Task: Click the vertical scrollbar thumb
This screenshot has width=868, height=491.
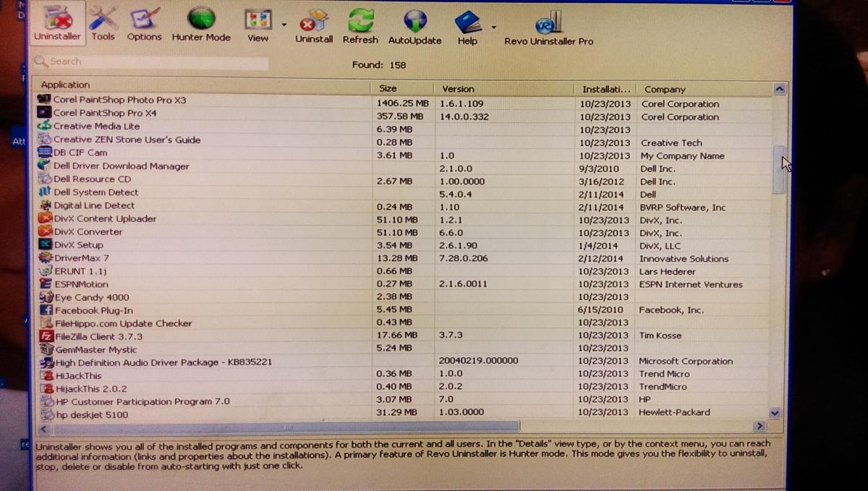Action: click(778, 169)
